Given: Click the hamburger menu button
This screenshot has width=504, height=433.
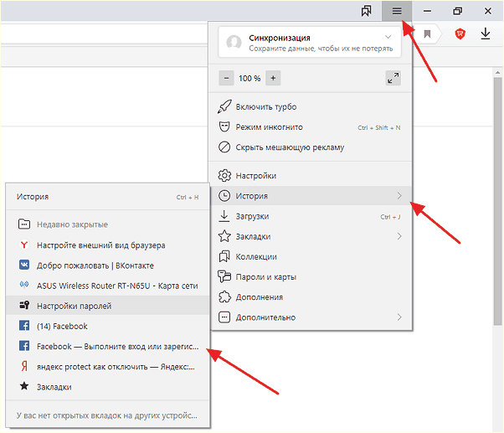Looking at the screenshot, I should click(x=397, y=11).
